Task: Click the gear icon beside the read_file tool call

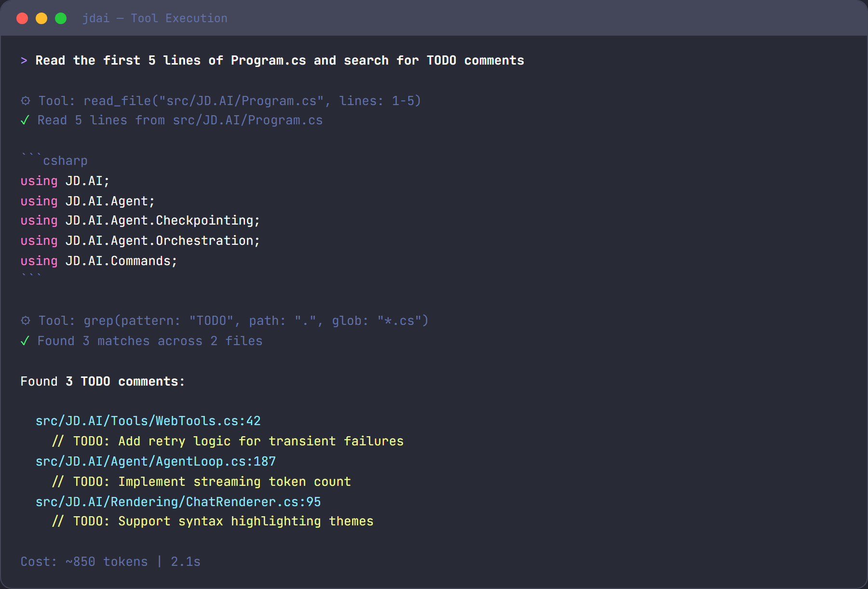Action: (25, 101)
